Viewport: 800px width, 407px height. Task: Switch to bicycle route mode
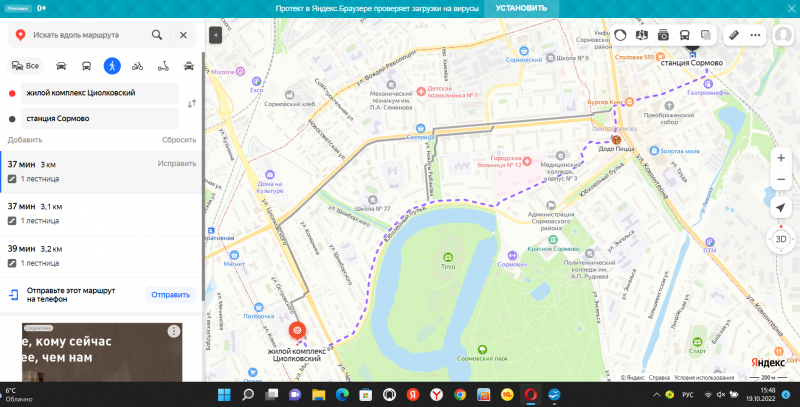point(137,66)
